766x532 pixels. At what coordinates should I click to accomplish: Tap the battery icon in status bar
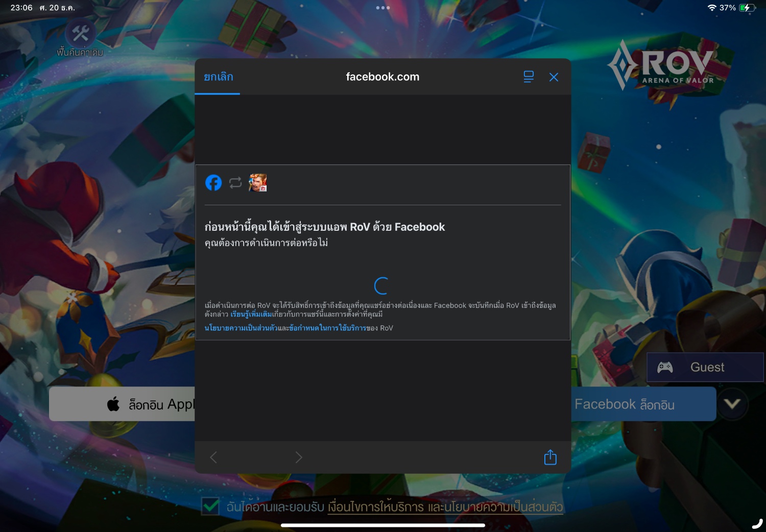coord(747,8)
